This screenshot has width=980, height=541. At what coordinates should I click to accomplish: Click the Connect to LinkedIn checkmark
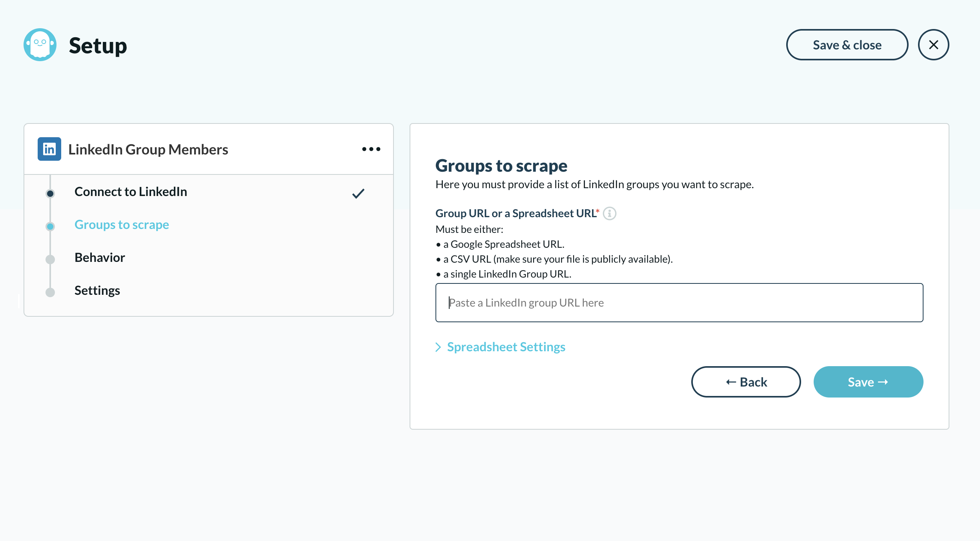tap(358, 193)
